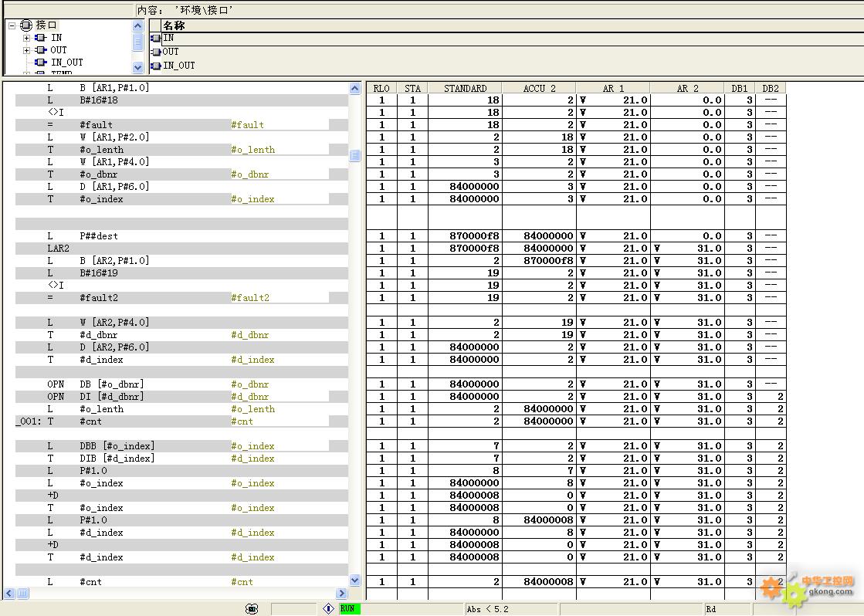This screenshot has height=616, width=864.
Task: Click the status bar icon left of RUN
Action: pyautogui.click(x=329, y=608)
